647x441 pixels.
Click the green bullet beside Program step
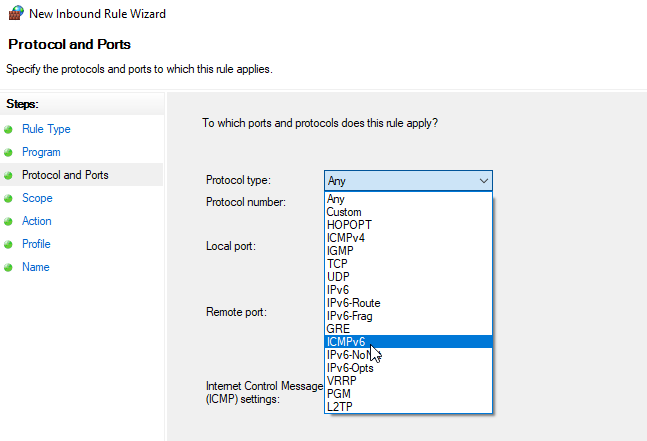coord(9,153)
